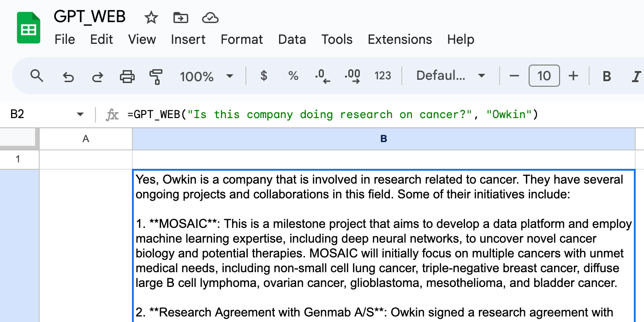Format as currency with dollar icon
The height and width of the screenshot is (322, 644).
264,76
